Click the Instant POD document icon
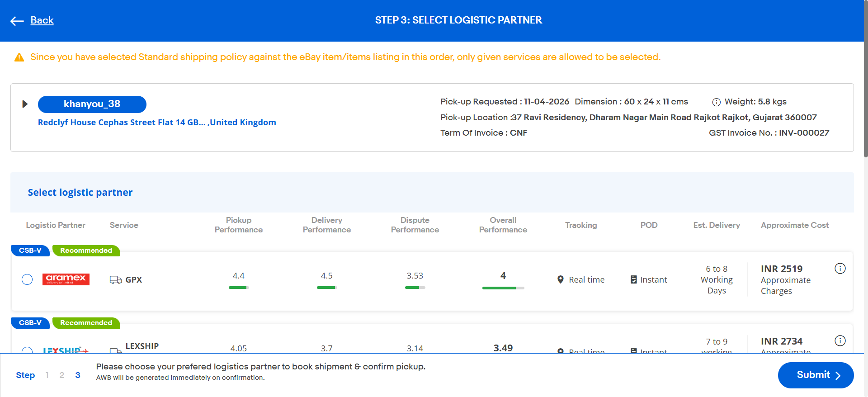The width and height of the screenshot is (868, 397). 634,280
